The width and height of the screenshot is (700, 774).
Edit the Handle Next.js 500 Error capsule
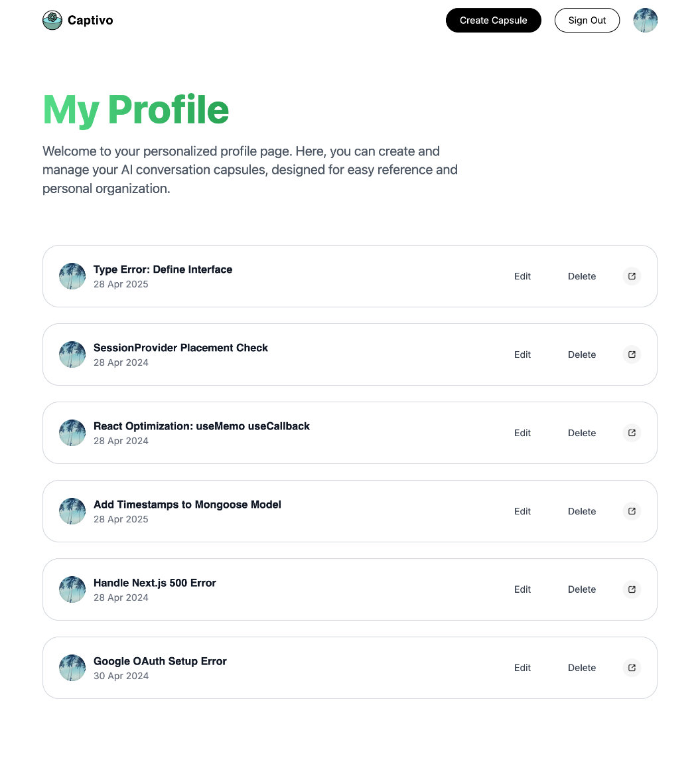(522, 589)
